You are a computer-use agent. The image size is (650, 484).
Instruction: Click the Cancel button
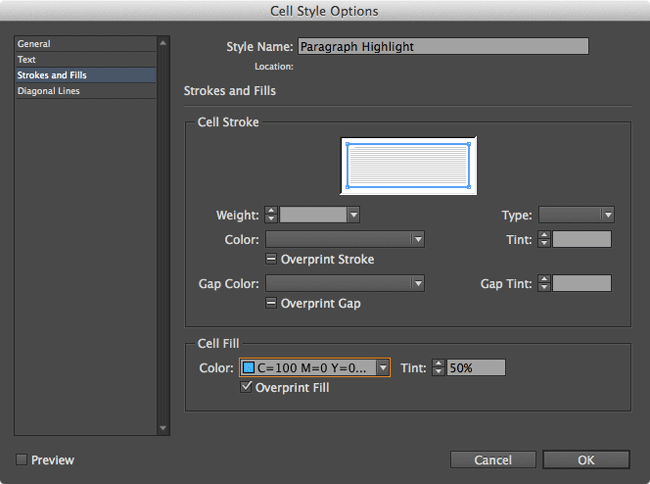(x=493, y=460)
